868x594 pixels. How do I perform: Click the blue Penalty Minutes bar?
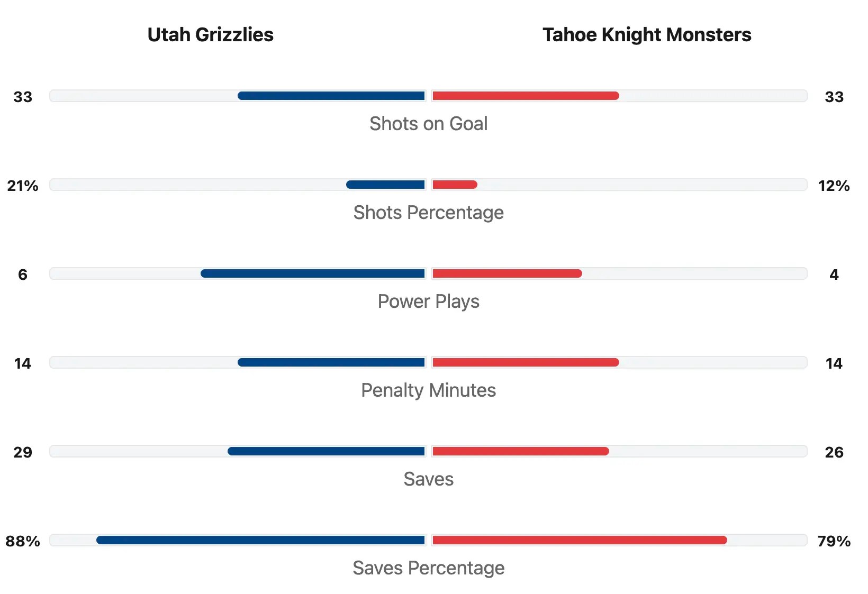(331, 362)
